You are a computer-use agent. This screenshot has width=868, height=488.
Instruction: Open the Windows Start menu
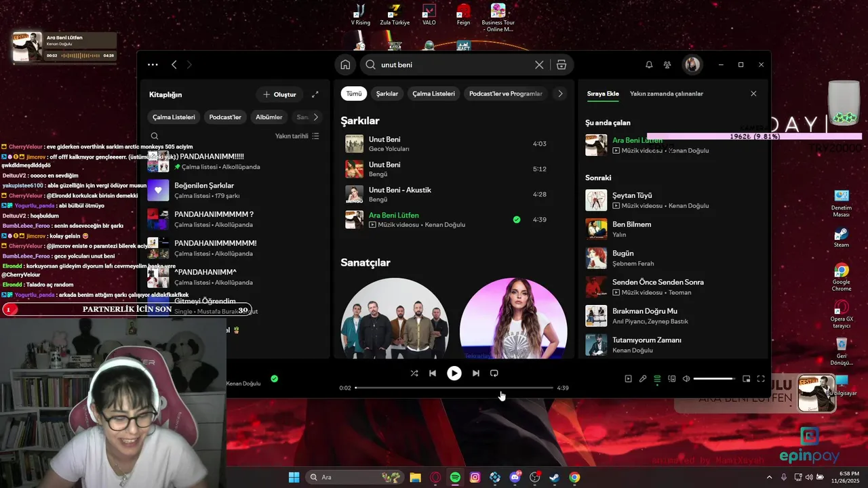(294, 477)
